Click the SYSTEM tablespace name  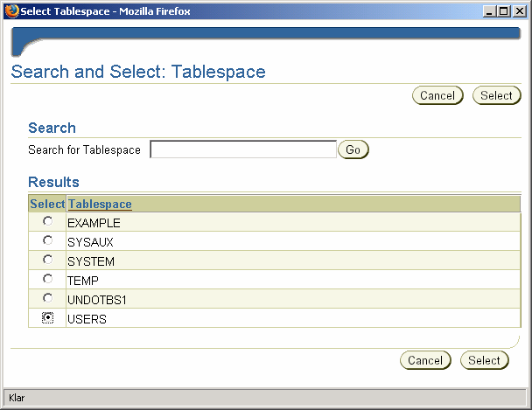tap(91, 261)
